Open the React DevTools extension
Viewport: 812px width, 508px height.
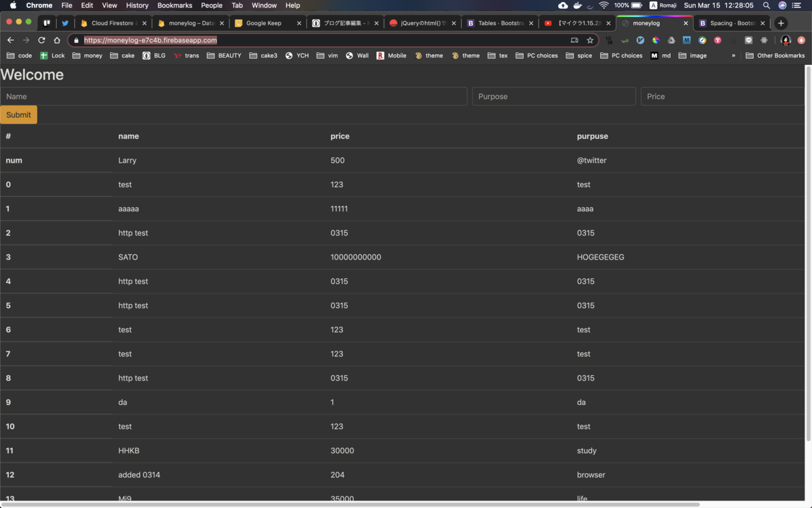click(764, 40)
